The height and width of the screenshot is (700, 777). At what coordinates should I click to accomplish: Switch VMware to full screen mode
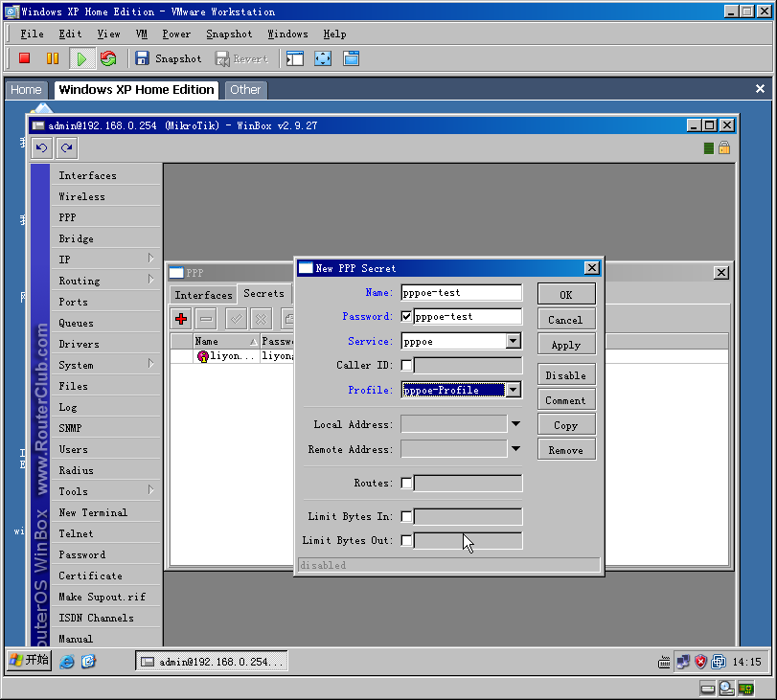pos(323,58)
